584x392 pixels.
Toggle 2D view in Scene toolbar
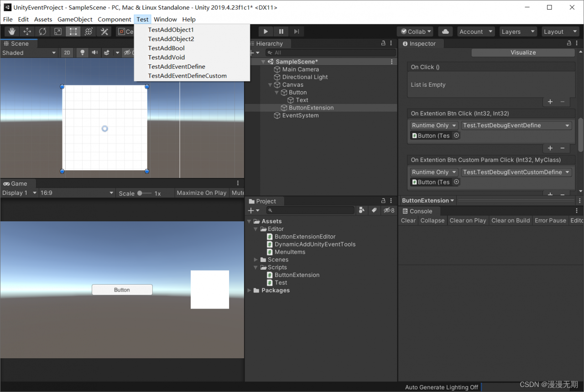(x=66, y=52)
